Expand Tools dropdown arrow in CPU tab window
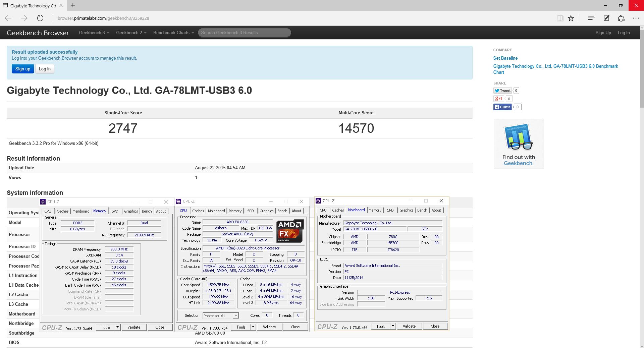The height and width of the screenshot is (348, 644). tap(253, 327)
